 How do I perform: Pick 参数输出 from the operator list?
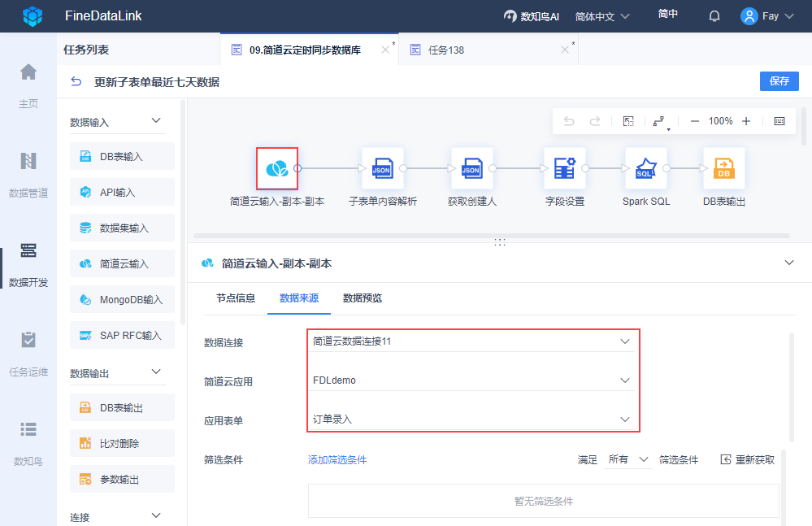[122, 479]
